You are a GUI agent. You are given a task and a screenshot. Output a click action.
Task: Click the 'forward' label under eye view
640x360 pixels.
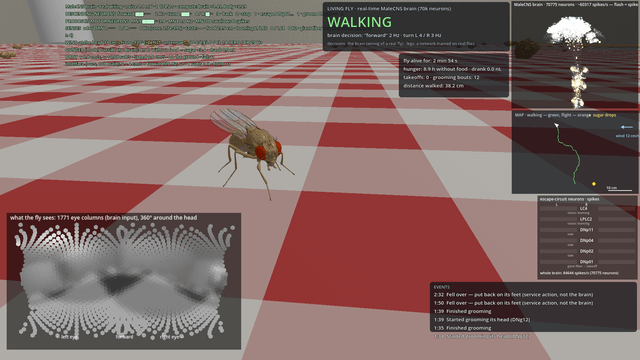pos(124,337)
